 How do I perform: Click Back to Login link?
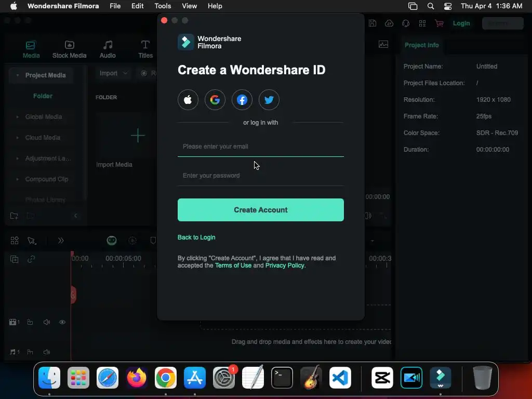coord(196,237)
